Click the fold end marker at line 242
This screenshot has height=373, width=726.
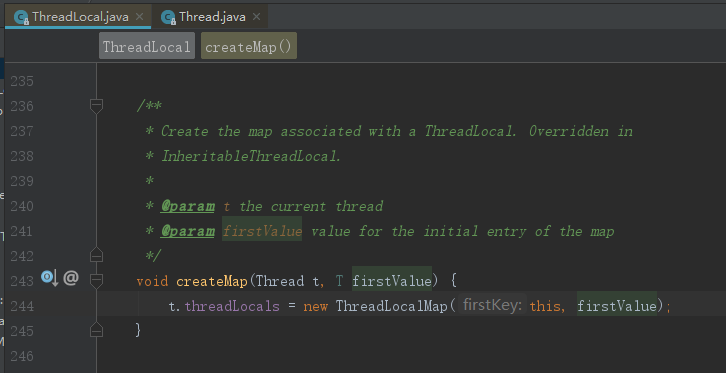[96, 255]
